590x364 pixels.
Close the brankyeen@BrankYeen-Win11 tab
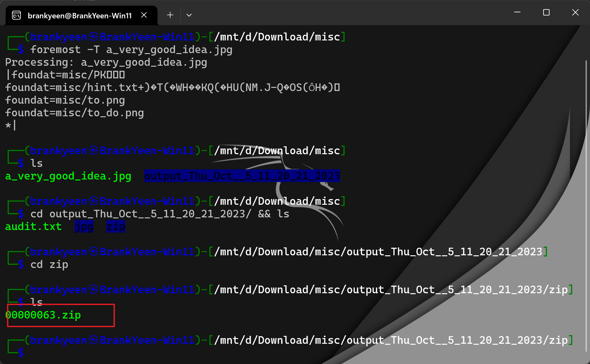coord(144,15)
